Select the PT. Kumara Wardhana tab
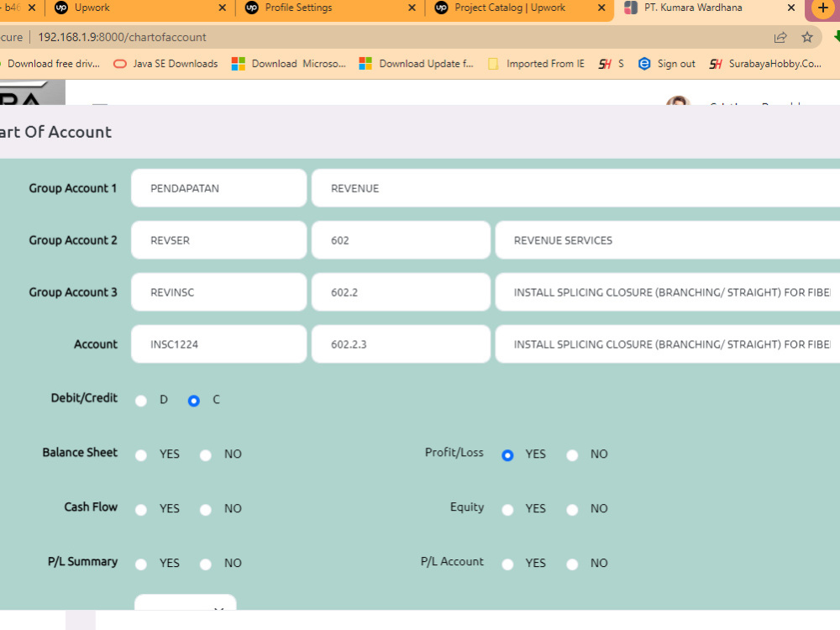 708,8
